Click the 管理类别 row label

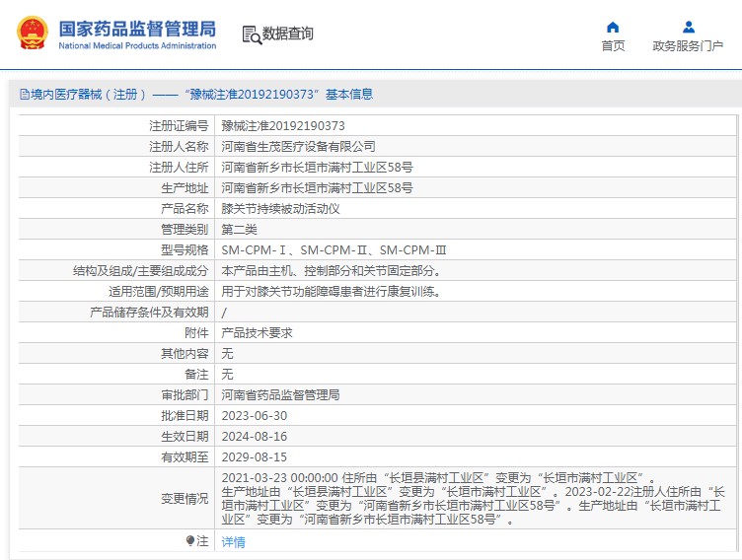(185, 230)
